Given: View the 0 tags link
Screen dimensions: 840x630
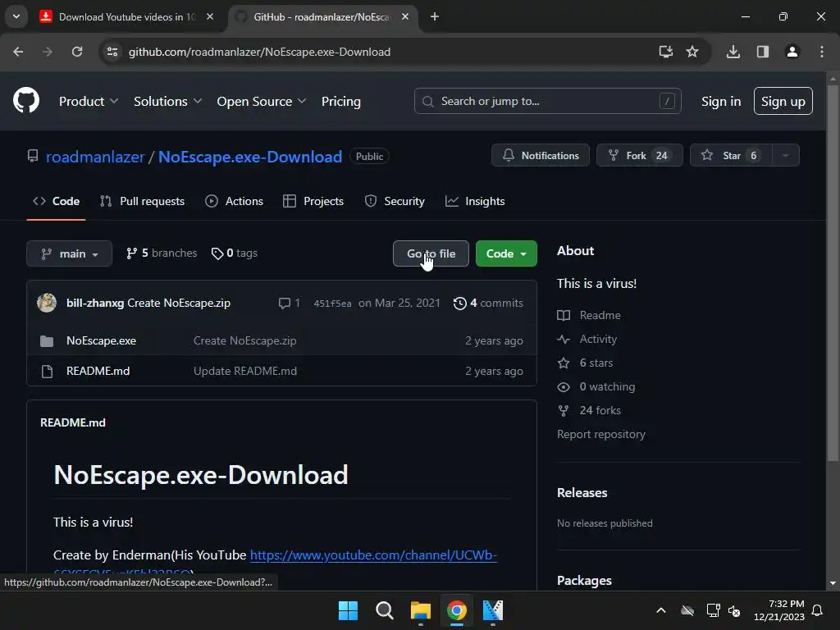Looking at the screenshot, I should click(234, 253).
